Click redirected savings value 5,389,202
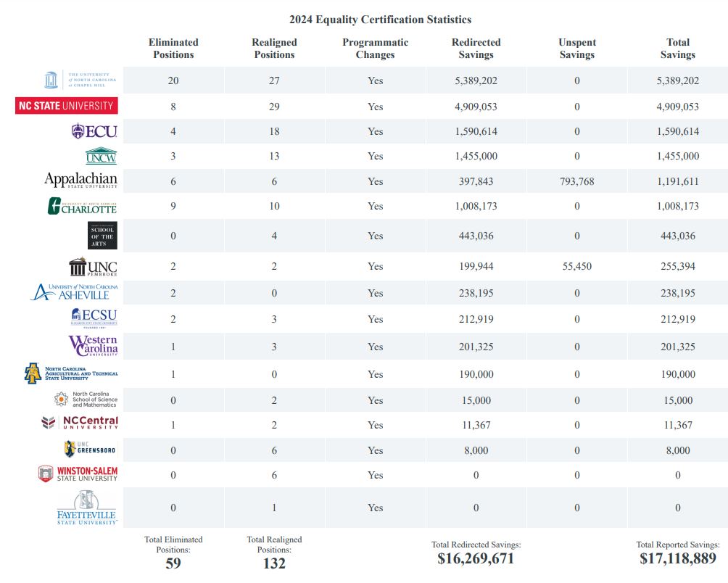 (x=476, y=80)
